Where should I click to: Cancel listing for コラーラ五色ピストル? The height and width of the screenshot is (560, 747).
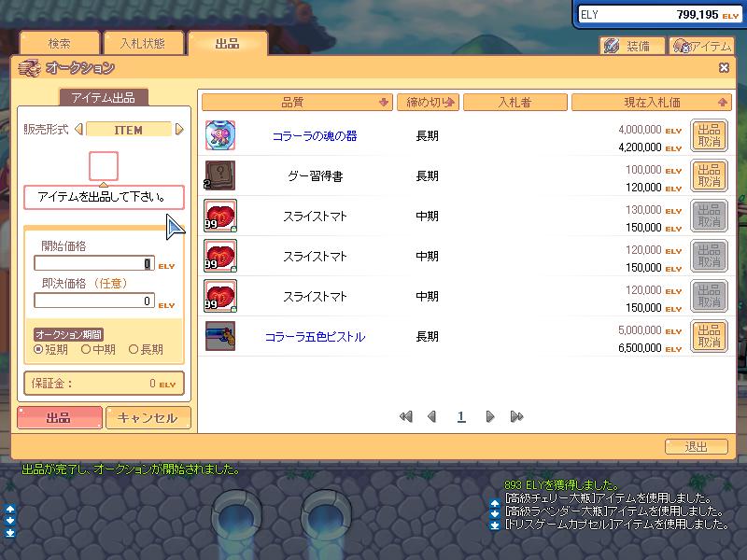coord(709,336)
